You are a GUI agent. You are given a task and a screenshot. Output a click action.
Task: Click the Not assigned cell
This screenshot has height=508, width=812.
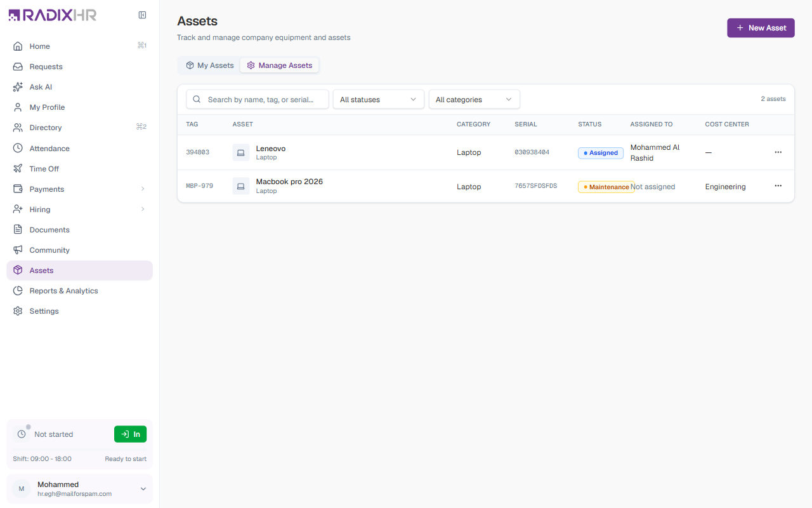(653, 187)
